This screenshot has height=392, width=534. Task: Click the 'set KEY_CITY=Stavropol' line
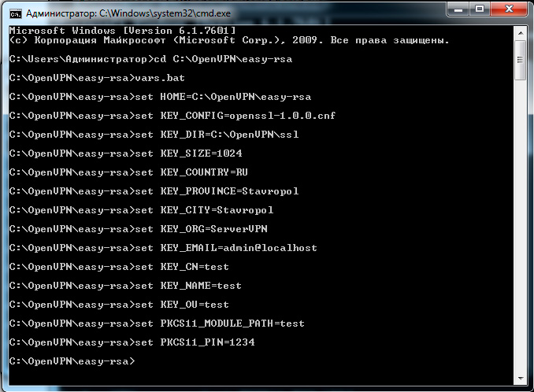(141, 210)
